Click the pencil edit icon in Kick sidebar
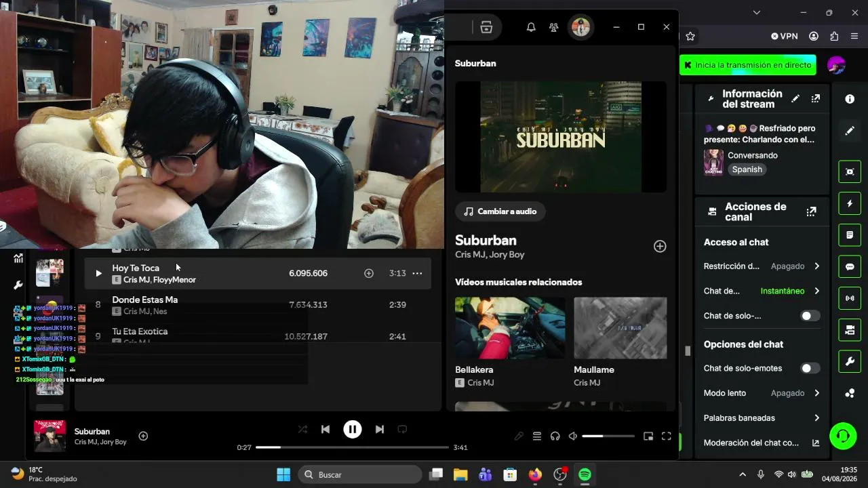 click(x=850, y=131)
